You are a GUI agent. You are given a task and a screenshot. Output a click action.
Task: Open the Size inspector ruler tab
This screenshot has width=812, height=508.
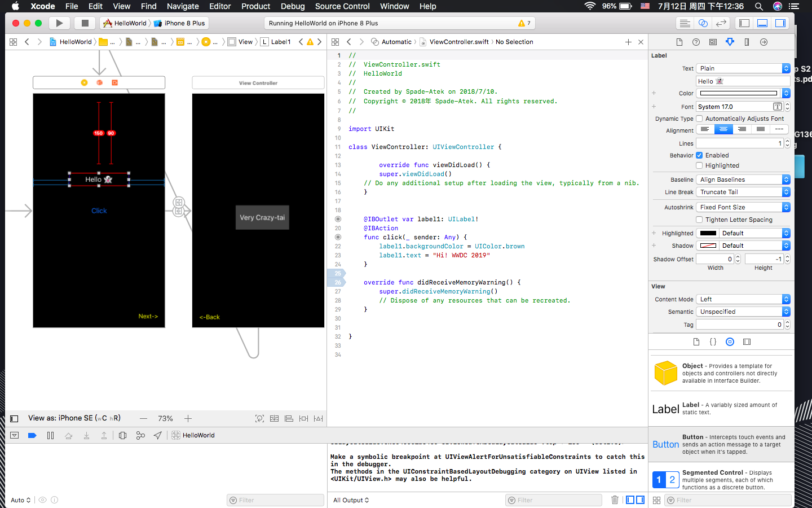pos(747,42)
